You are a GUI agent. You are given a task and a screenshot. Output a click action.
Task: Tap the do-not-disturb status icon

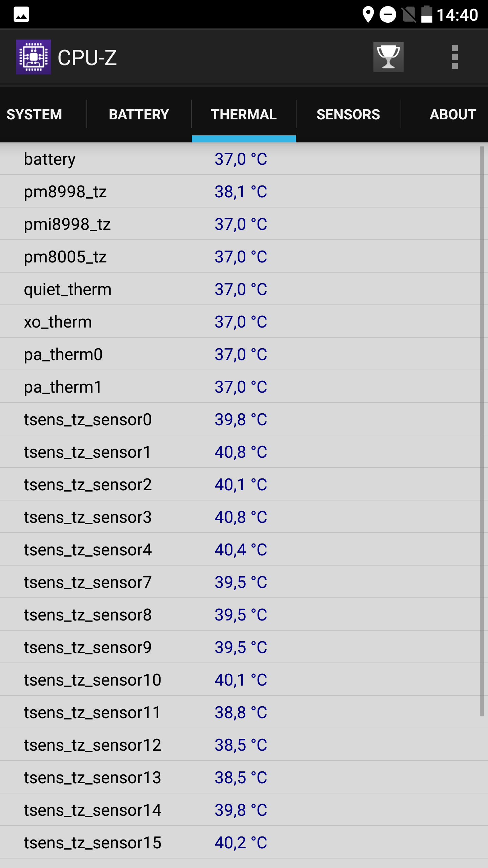coord(388,15)
